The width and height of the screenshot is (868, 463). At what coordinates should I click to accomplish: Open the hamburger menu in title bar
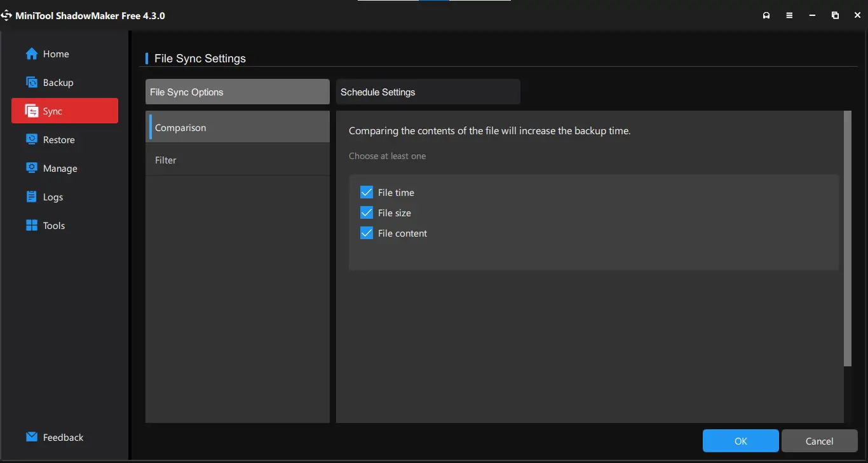pos(789,15)
